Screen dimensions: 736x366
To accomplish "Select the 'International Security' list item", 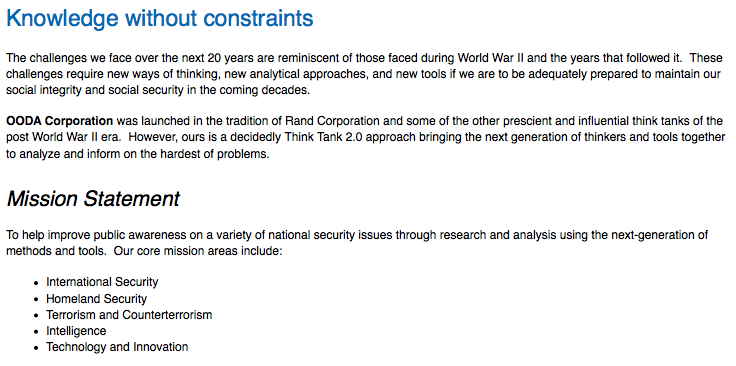I will coord(102,282).
